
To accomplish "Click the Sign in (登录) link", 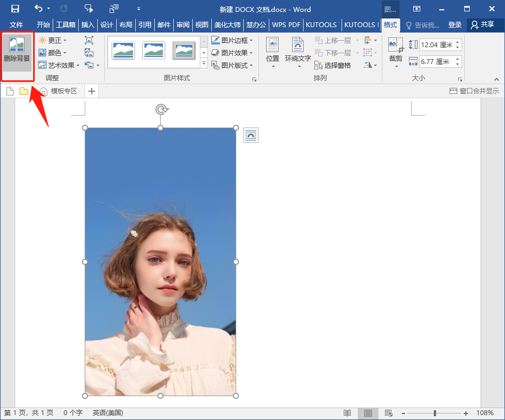I will pyautogui.click(x=454, y=25).
